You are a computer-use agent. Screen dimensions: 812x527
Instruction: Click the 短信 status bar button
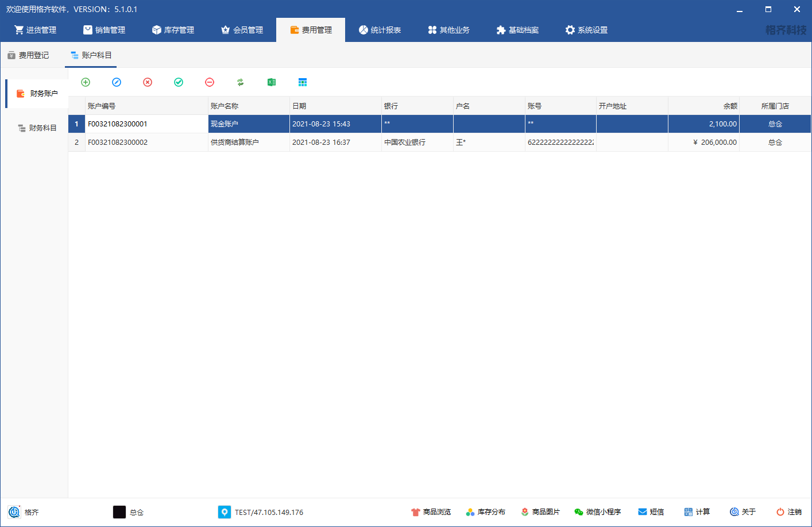click(x=651, y=512)
